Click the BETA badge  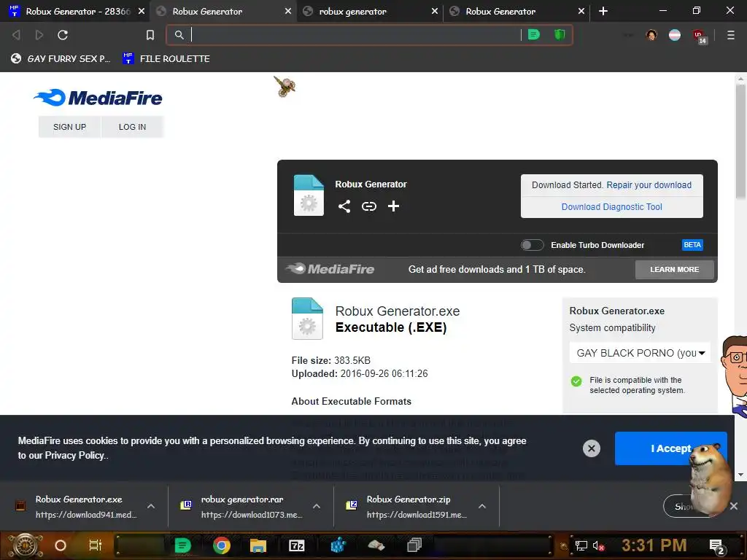click(692, 245)
